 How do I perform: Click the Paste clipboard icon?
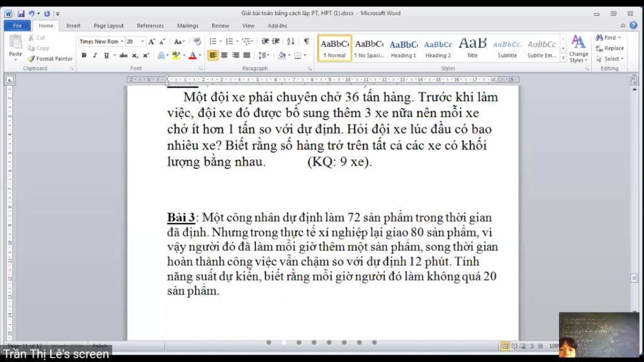coord(15,42)
